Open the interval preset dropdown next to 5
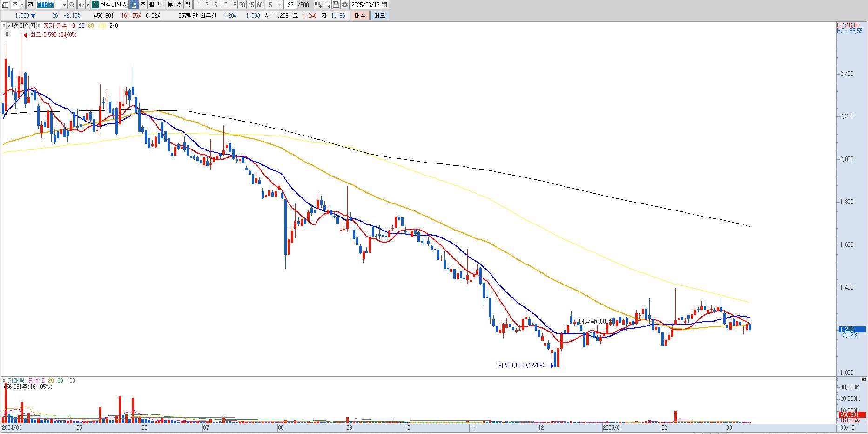The image size is (868, 434). click(279, 5)
